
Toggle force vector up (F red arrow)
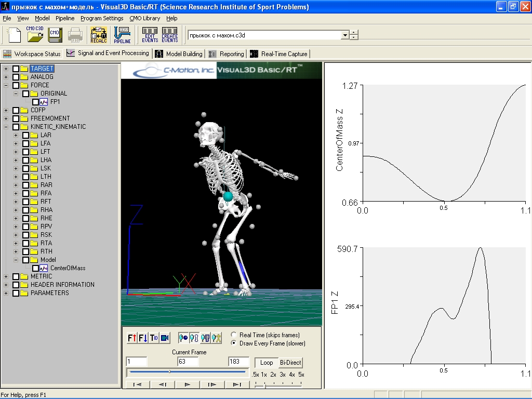(132, 338)
